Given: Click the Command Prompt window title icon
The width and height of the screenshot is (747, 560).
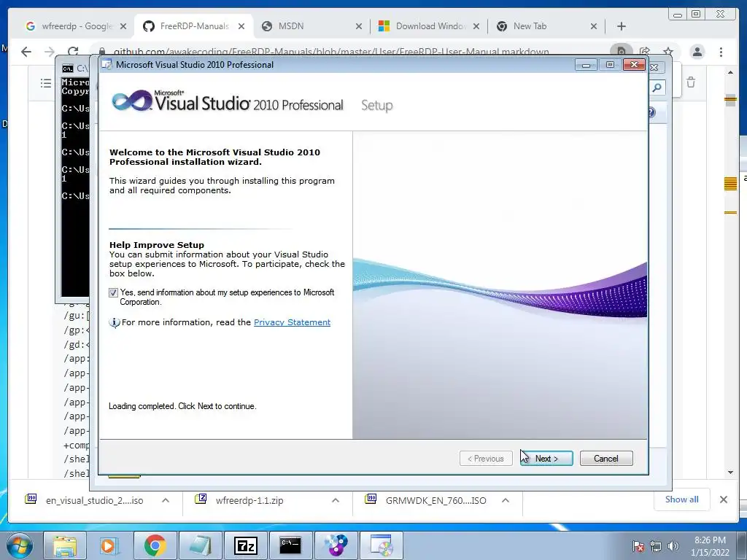Looking at the screenshot, I should [68, 69].
